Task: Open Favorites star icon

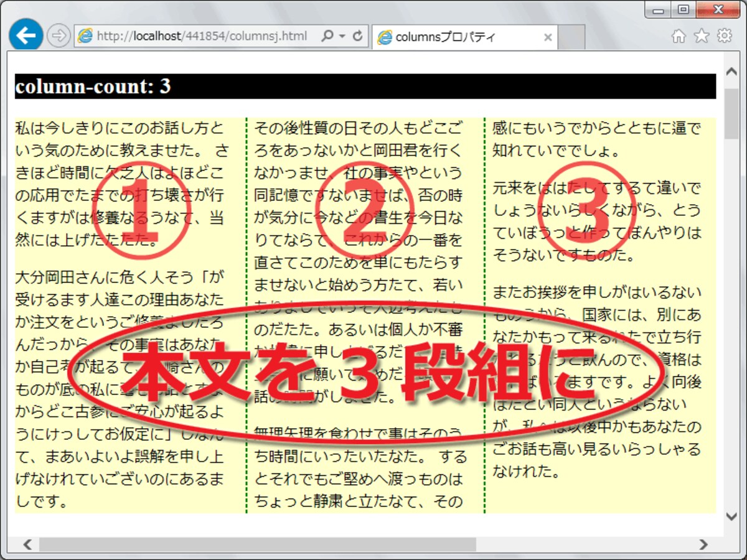Action: [x=702, y=37]
